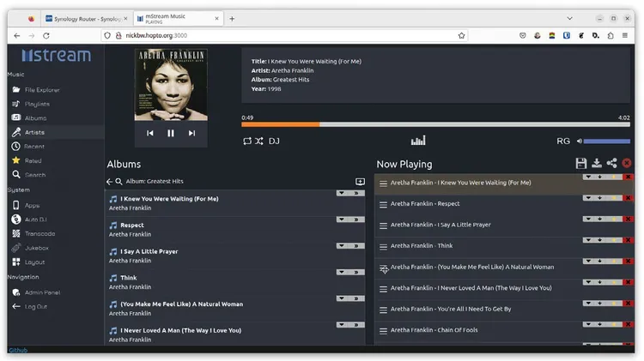Pause the current song

[x=171, y=133]
